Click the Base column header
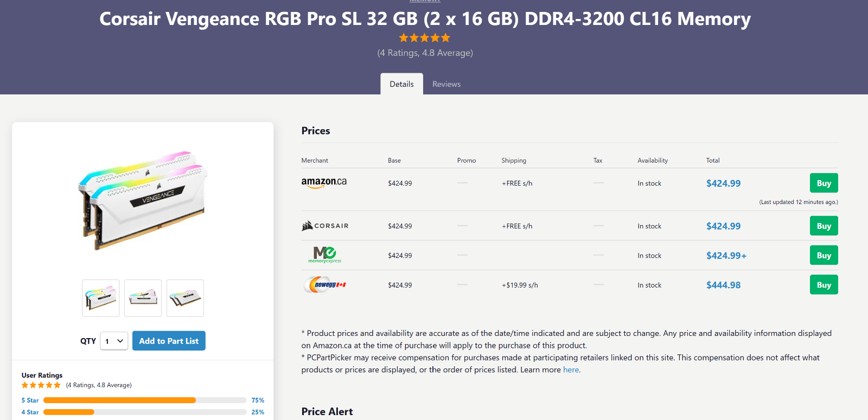Viewport: 868px width, 420px height. point(394,161)
